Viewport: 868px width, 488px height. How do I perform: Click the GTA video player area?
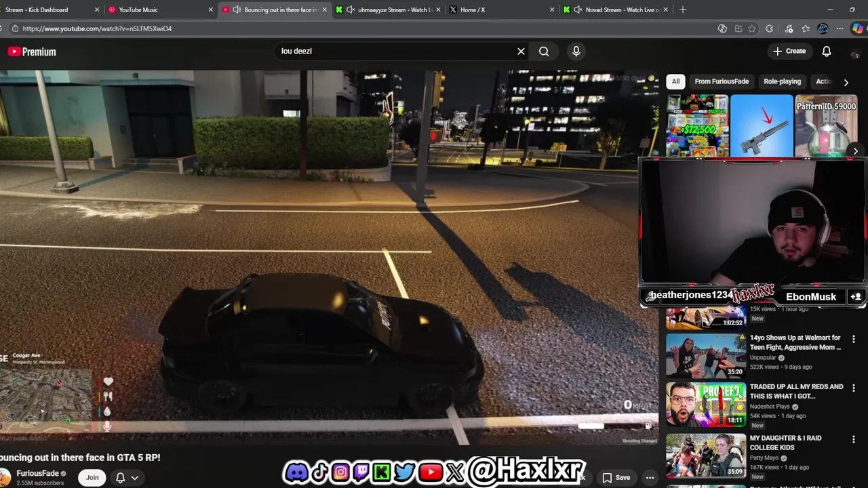(x=329, y=258)
